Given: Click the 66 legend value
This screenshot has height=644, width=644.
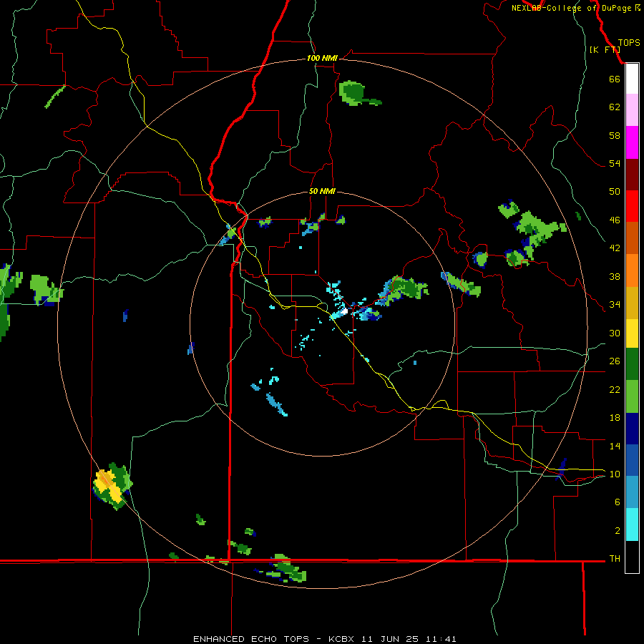Looking at the screenshot, I should click(x=615, y=79).
